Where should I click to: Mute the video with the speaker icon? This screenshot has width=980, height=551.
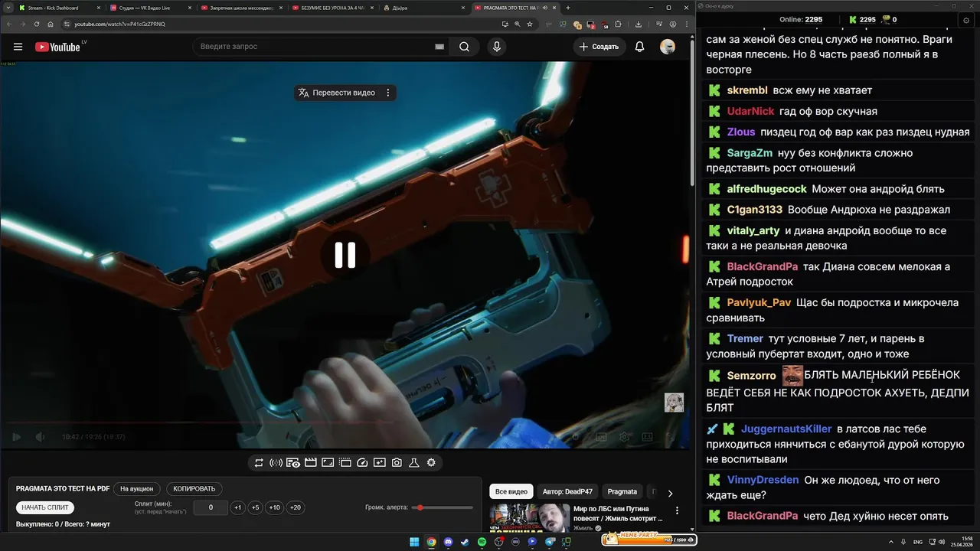click(40, 437)
